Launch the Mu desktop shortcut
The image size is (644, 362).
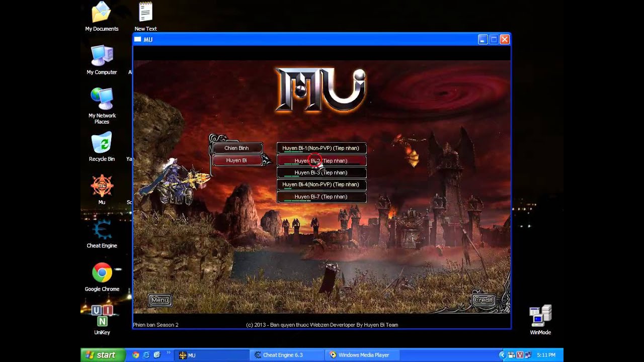pos(102,190)
